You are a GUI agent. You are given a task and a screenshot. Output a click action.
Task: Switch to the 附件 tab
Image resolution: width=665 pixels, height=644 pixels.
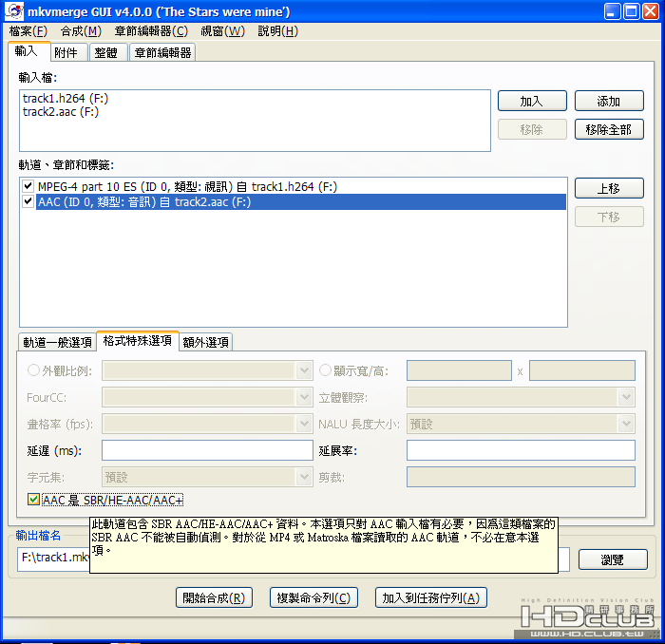click(68, 52)
